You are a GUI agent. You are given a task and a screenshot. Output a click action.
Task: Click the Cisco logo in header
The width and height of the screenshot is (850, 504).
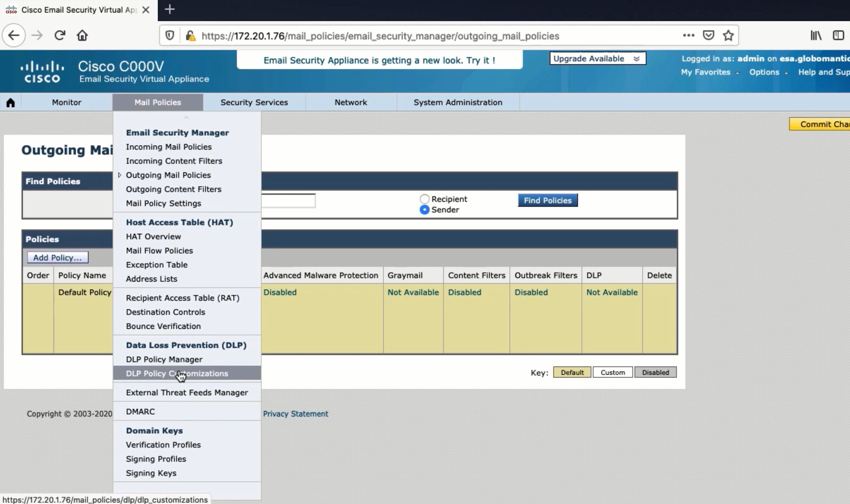pos(42,71)
